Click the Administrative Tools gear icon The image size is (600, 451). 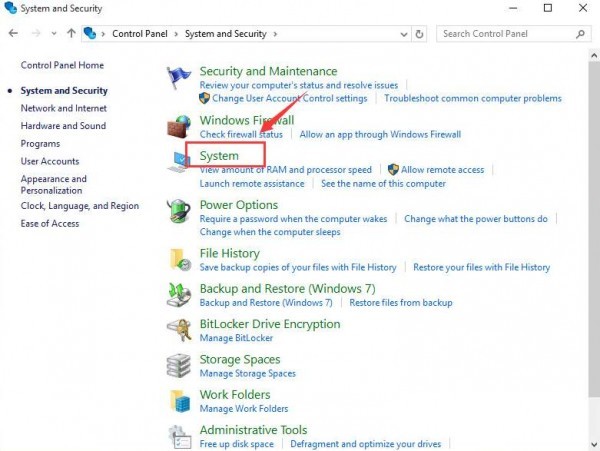coord(179,436)
